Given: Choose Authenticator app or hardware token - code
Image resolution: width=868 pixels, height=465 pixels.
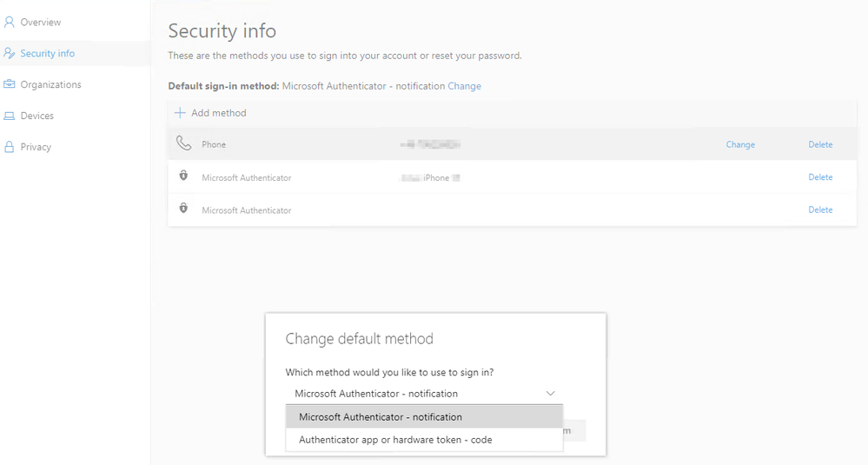Looking at the screenshot, I should pos(395,440).
